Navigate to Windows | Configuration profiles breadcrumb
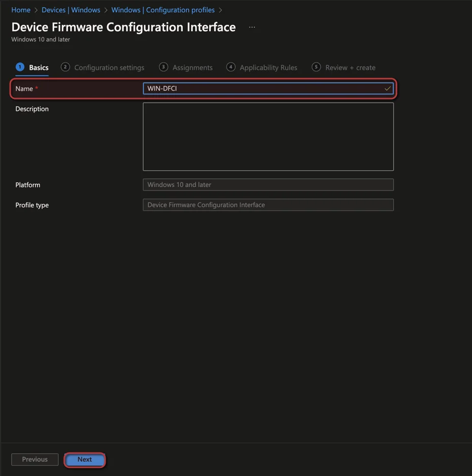Image resolution: width=472 pixels, height=476 pixels. [x=163, y=10]
